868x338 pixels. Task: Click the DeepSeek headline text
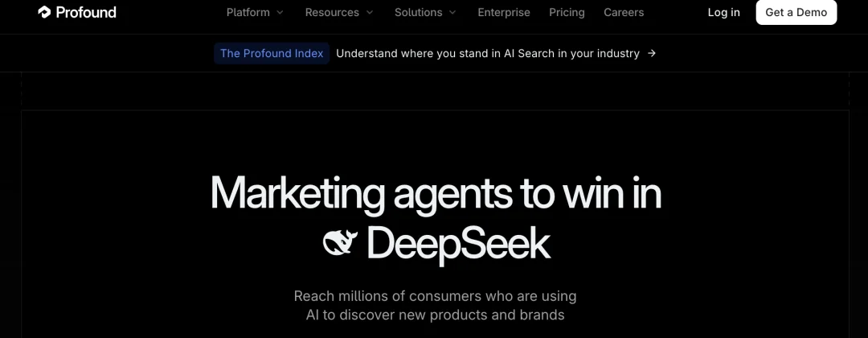coord(458,243)
